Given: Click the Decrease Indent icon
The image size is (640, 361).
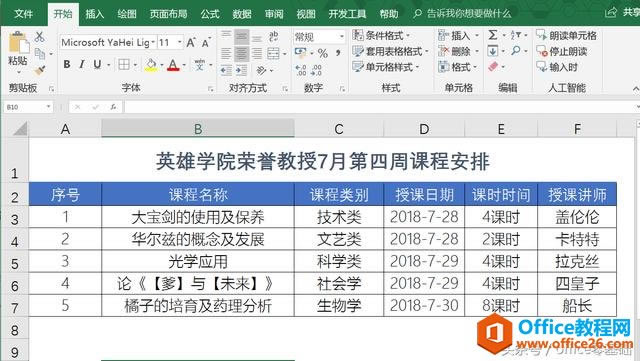Looking at the screenshot, I should click(x=226, y=70).
